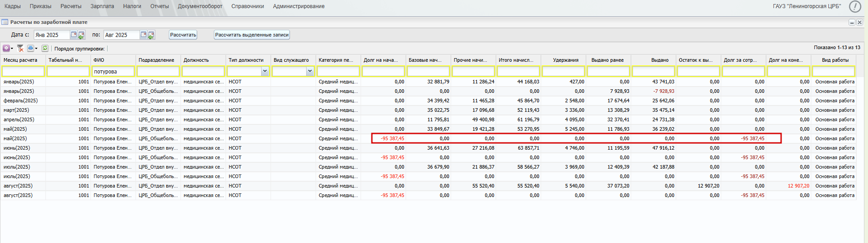
Task: Click the ГАУЗ "Лениногорская ЦРБ" organization label
Action: 807,6
